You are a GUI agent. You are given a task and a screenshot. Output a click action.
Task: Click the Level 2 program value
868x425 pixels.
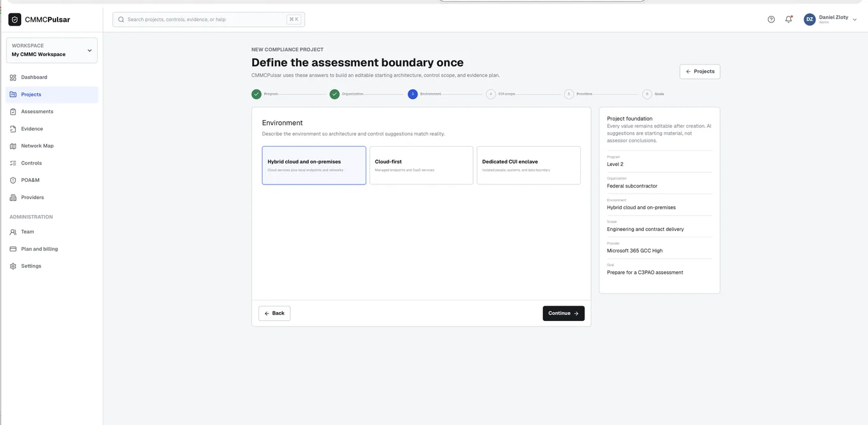(x=615, y=165)
